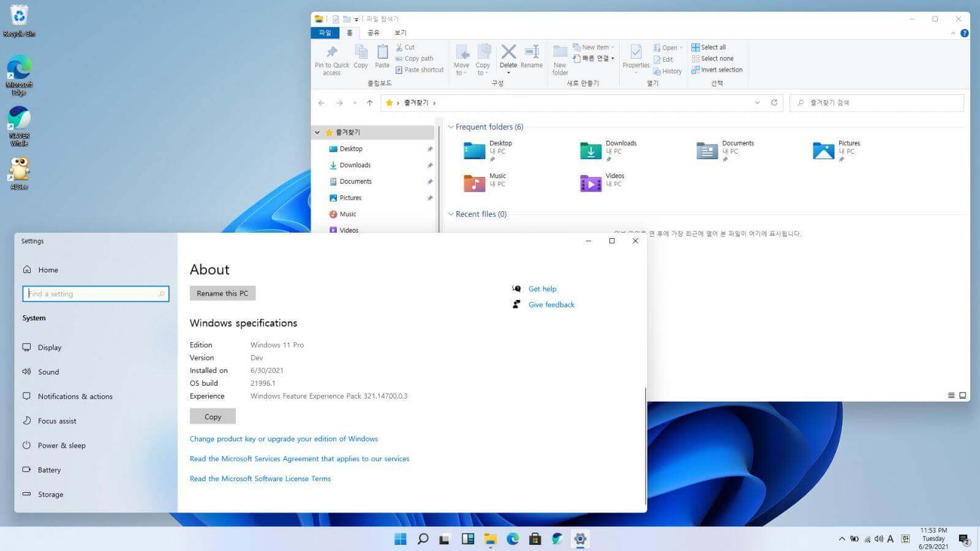The height and width of the screenshot is (551, 980).
Task: Click Copy under Windows specifications
Action: click(x=213, y=416)
